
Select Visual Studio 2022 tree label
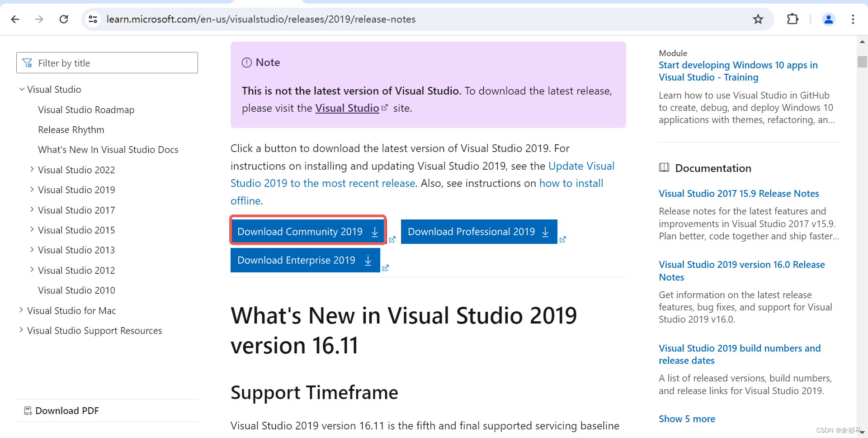coord(76,170)
